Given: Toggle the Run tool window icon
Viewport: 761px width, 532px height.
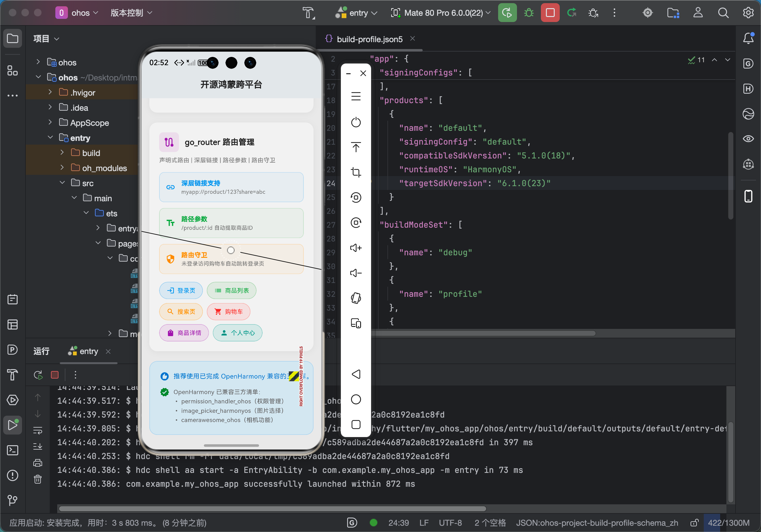Looking at the screenshot, I should tap(13, 425).
